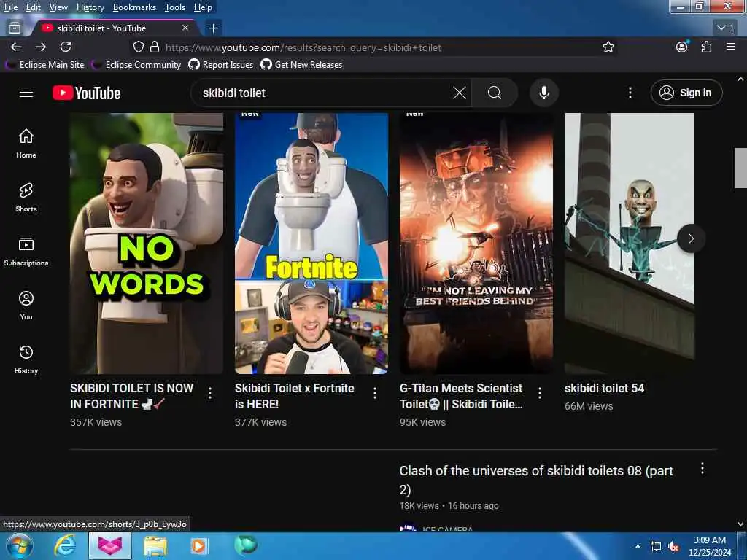Open the View menu
Viewport: 747px width, 560px height.
pyautogui.click(x=58, y=7)
